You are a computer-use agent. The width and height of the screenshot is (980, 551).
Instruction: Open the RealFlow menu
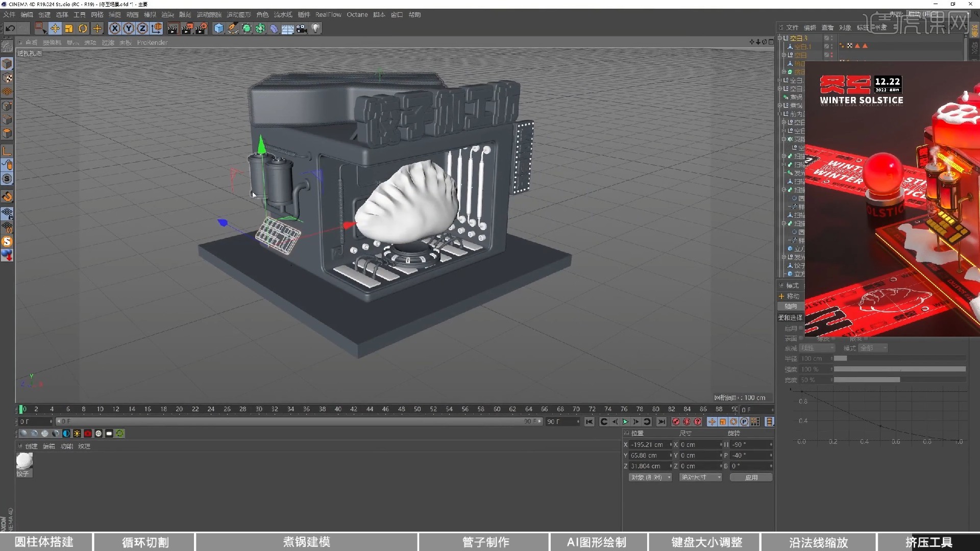[328, 15]
